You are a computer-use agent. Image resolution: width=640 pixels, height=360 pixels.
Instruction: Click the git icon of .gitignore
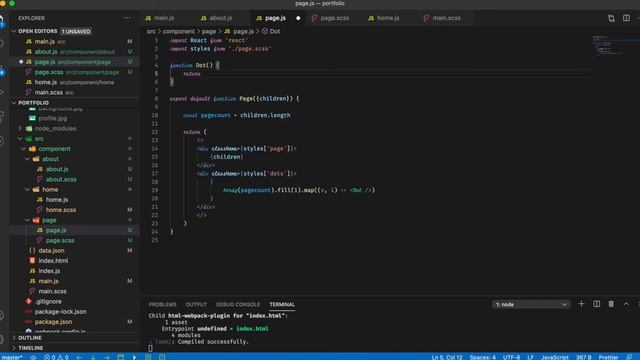(x=29, y=301)
